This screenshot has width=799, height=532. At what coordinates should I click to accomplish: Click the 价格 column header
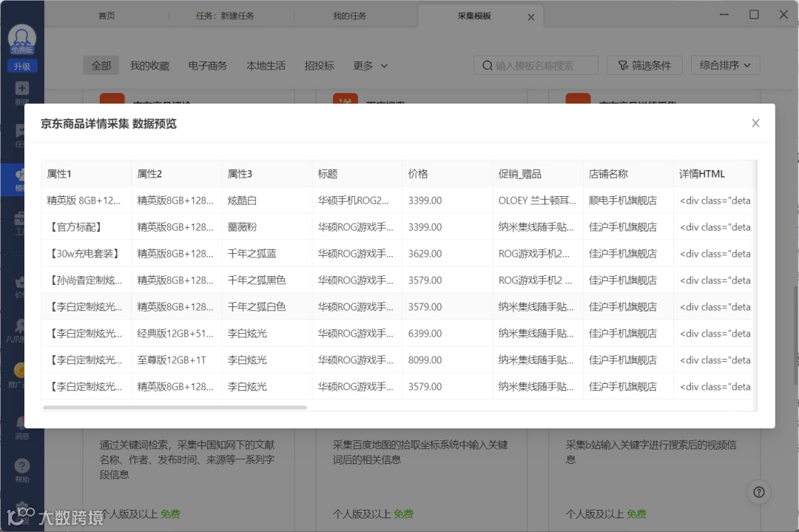[448, 174]
